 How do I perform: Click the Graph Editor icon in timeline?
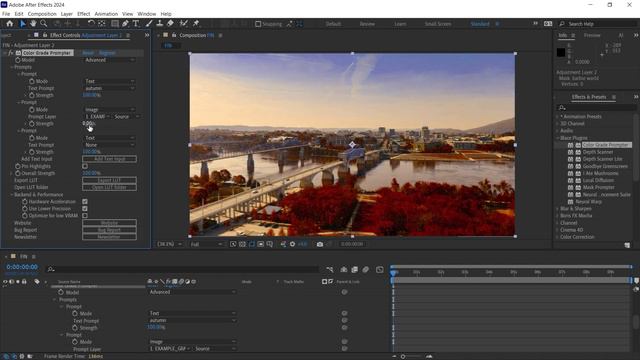click(x=380, y=269)
